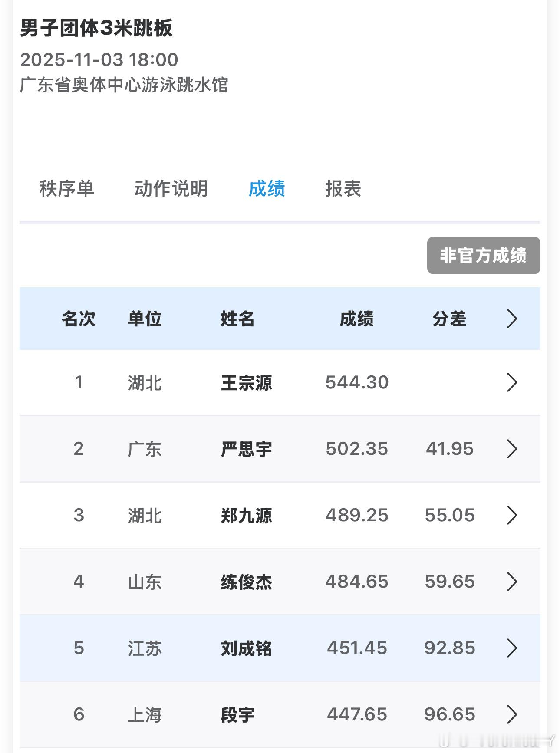The image size is (560, 753).
Task: Open chevron arrow on 练俊杰 row
Action: [512, 582]
